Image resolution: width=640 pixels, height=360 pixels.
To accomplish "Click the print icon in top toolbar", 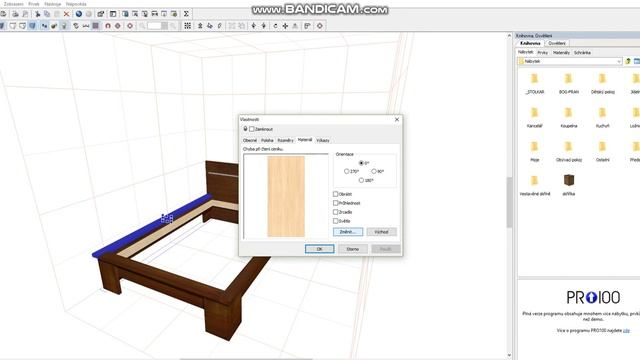I will (15, 14).
